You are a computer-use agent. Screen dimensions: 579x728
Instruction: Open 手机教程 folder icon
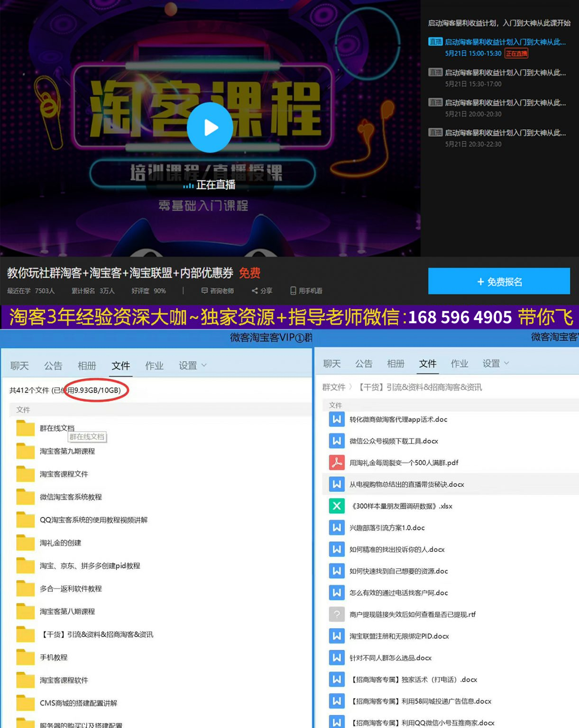[25, 657]
